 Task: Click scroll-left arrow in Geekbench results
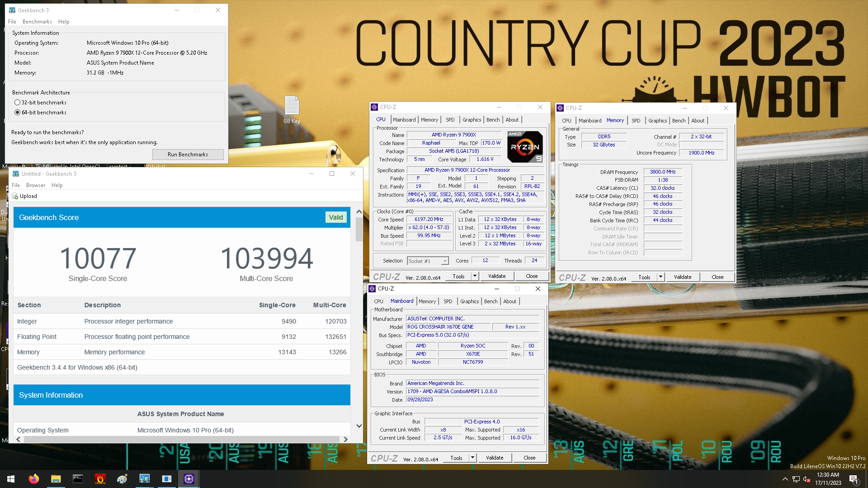[x=18, y=439]
